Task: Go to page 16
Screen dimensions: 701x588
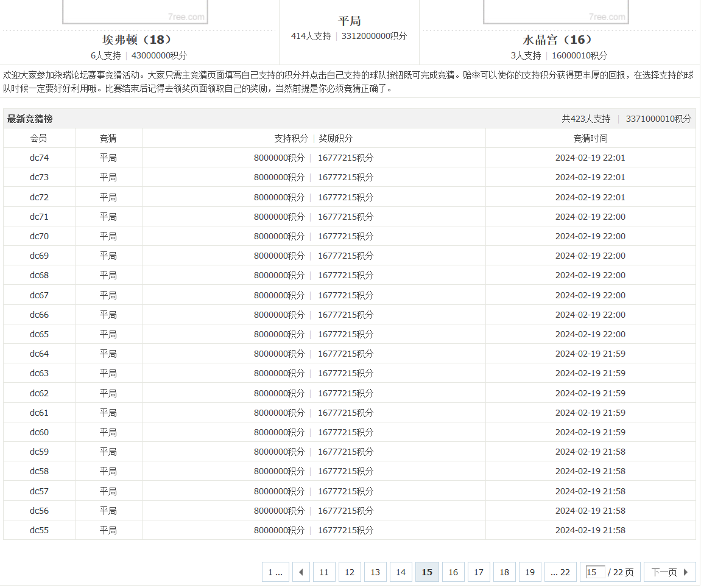Action: point(453,572)
